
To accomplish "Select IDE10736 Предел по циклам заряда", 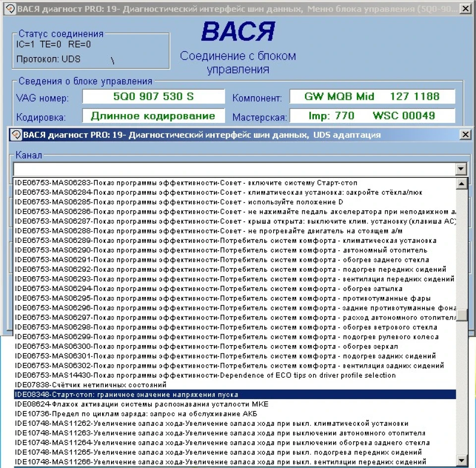I will pos(235,413).
